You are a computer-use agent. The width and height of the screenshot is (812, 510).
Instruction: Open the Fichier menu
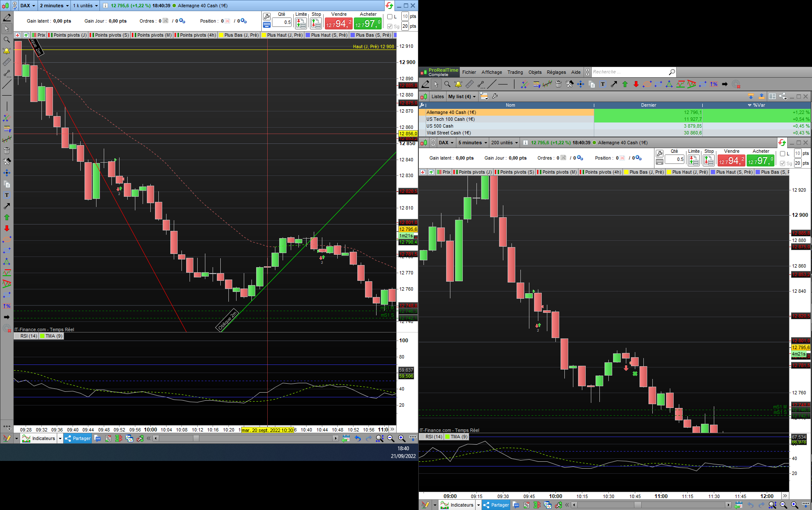pyautogui.click(x=469, y=72)
